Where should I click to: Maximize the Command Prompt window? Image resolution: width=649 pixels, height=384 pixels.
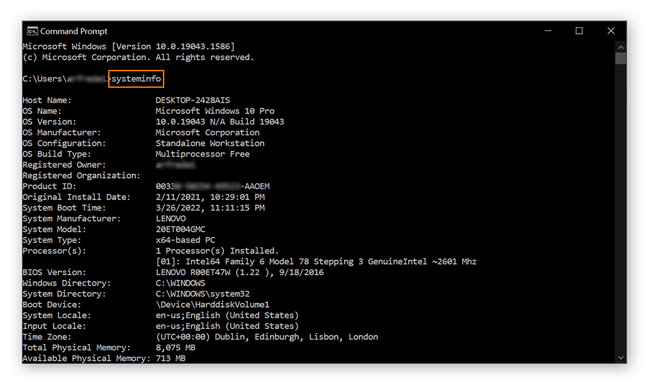579,31
